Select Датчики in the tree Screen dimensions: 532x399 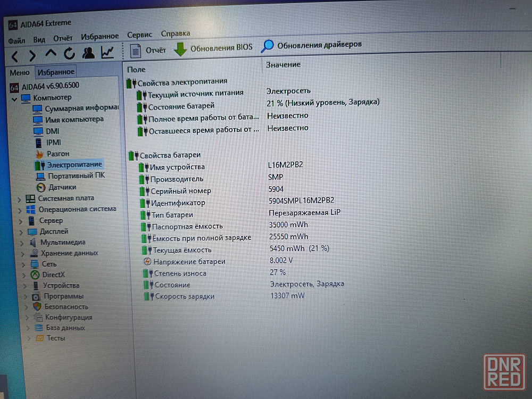(x=62, y=187)
